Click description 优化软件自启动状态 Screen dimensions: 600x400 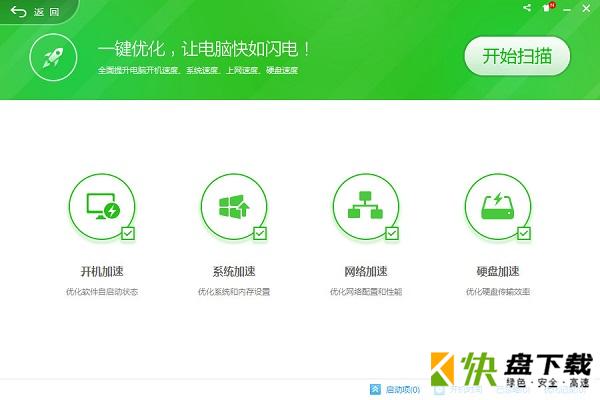[x=102, y=292]
